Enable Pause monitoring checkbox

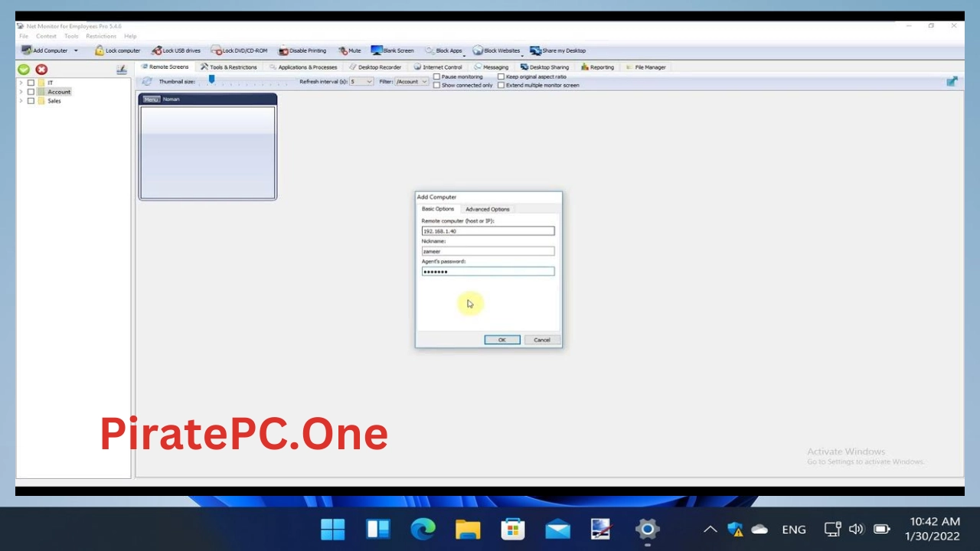pos(436,77)
